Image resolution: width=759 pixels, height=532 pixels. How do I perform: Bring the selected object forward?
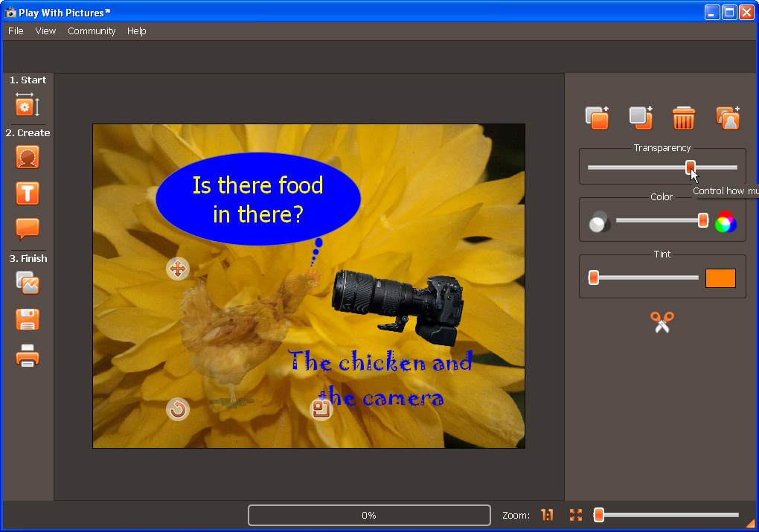click(x=597, y=118)
